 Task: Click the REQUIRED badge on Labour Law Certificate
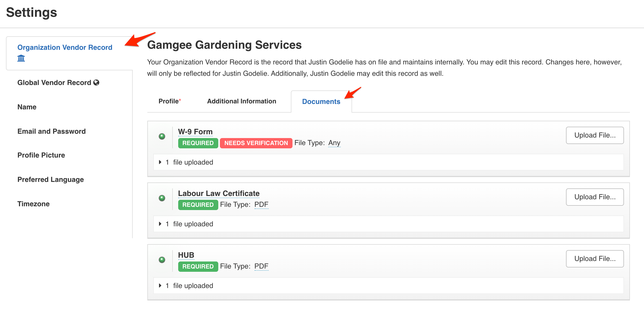(198, 205)
